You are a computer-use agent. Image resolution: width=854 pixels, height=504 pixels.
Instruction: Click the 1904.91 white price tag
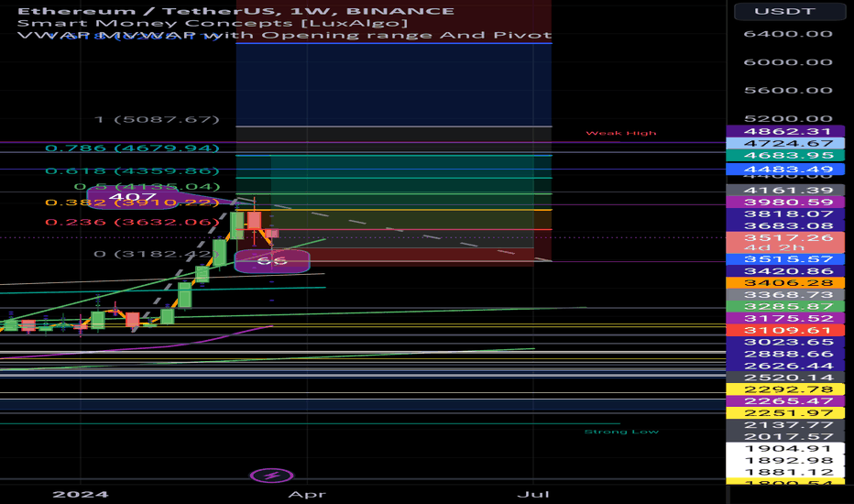pyautogui.click(x=786, y=448)
